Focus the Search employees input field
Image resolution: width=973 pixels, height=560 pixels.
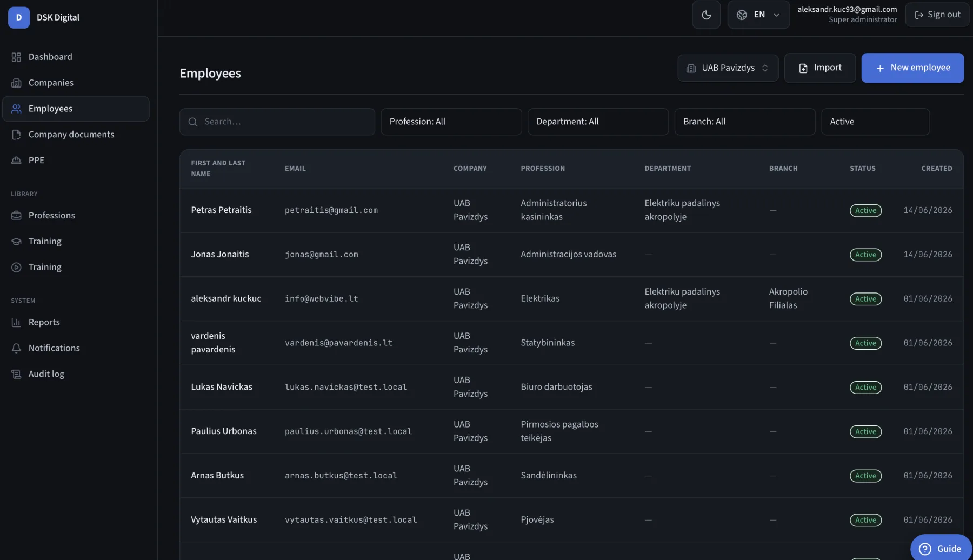pyautogui.click(x=277, y=122)
